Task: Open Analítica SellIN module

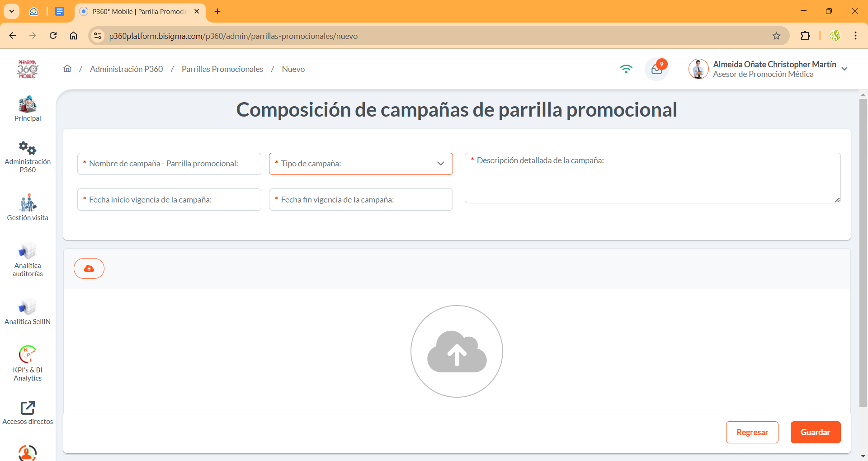Action: click(x=28, y=307)
